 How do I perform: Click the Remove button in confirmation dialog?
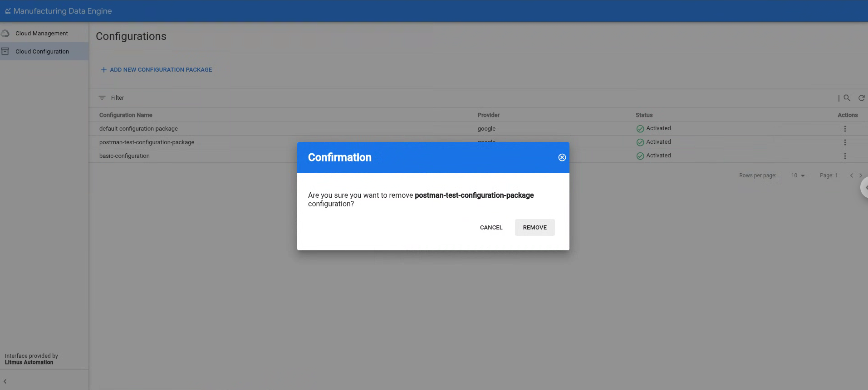click(x=535, y=228)
